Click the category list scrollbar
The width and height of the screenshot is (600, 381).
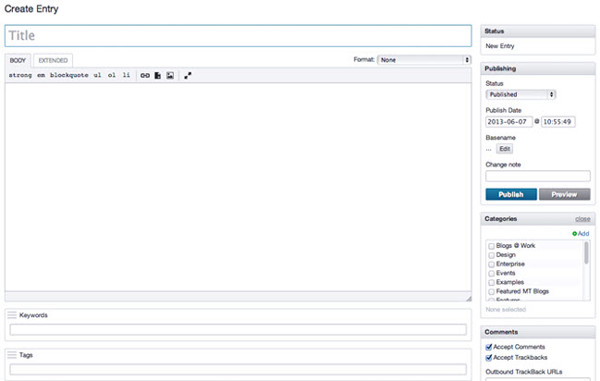coord(586,253)
